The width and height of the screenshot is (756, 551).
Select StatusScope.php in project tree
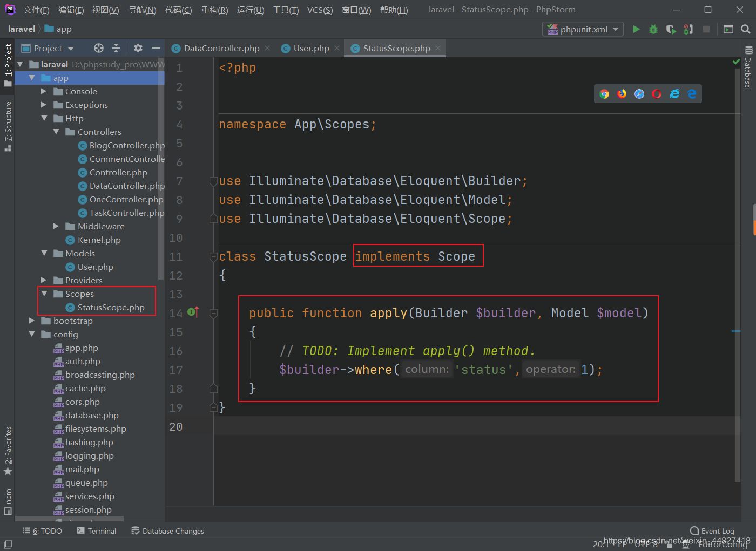105,307
